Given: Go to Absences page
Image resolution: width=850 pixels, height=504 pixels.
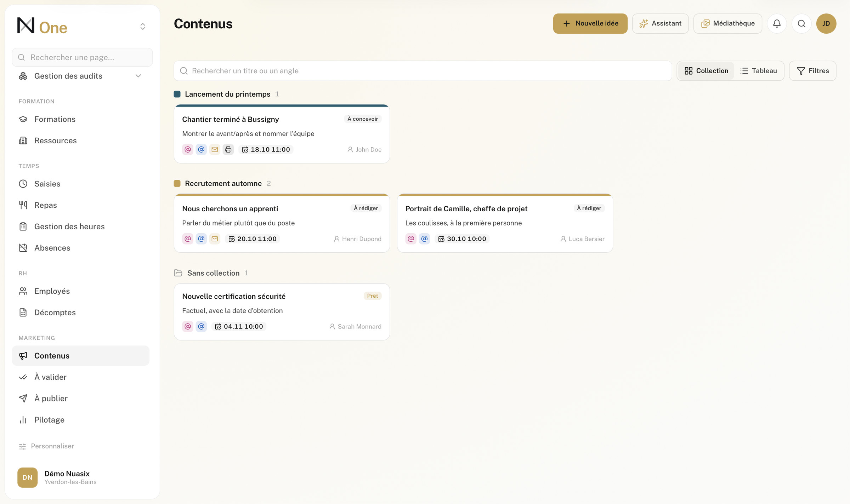Looking at the screenshot, I should 81,248.
